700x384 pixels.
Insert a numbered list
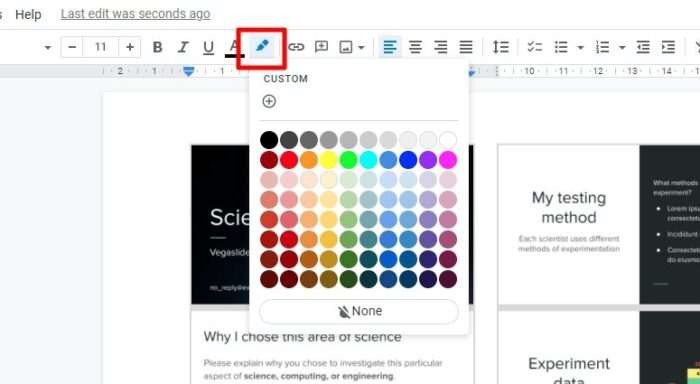point(602,47)
